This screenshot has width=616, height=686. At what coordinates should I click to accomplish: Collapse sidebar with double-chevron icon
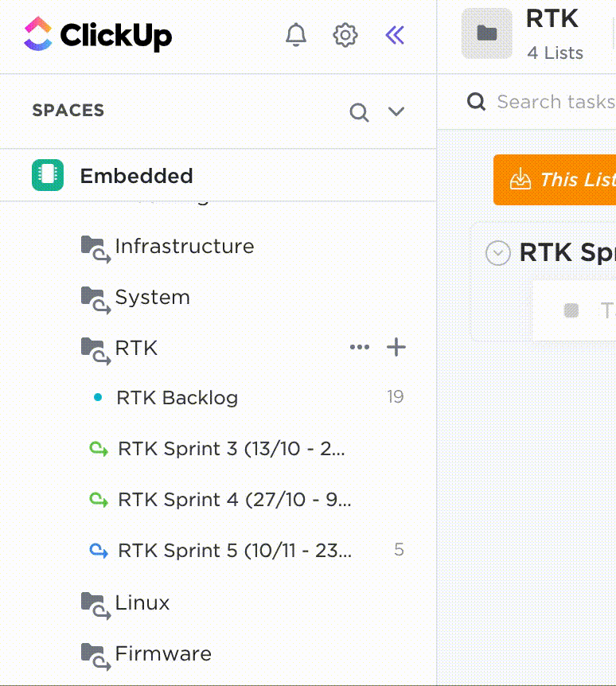pyautogui.click(x=395, y=36)
